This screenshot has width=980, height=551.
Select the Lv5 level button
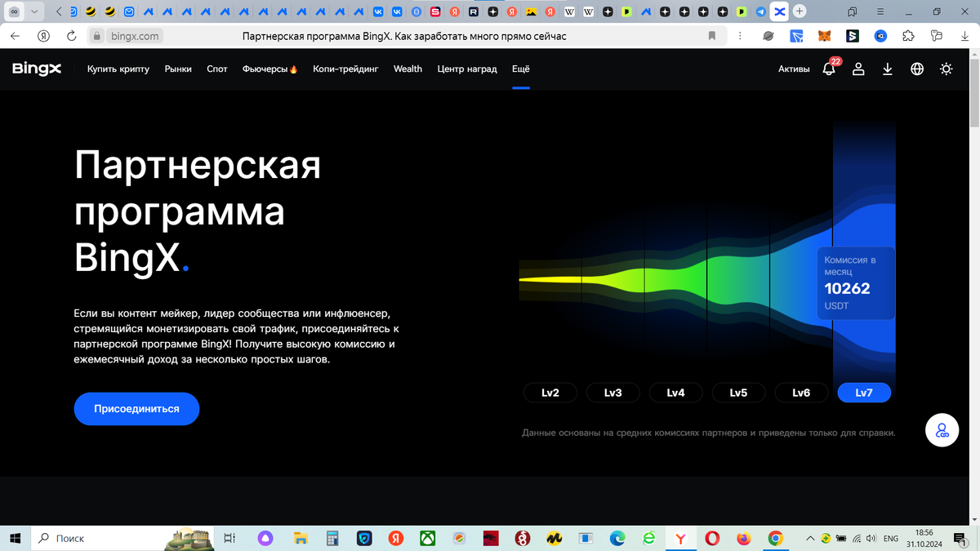(x=738, y=393)
